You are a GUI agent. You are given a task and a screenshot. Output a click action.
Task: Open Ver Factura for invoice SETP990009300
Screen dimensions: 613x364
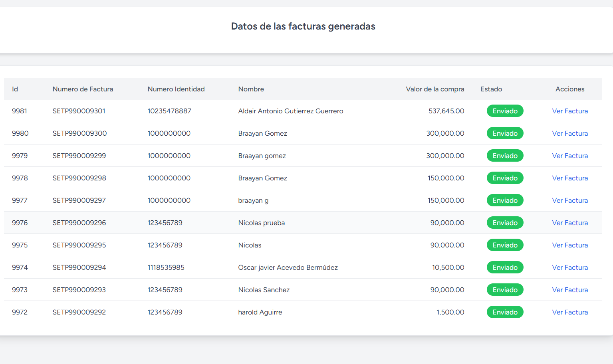570,133
